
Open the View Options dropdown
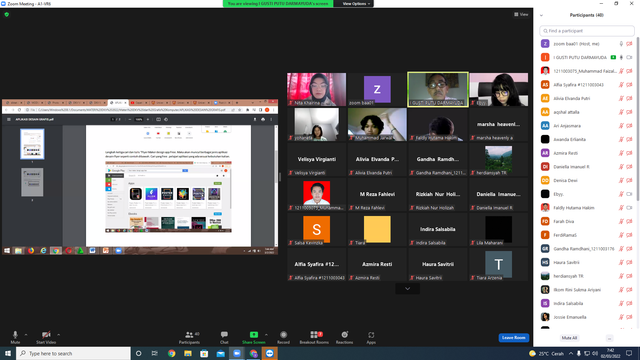(x=356, y=4)
